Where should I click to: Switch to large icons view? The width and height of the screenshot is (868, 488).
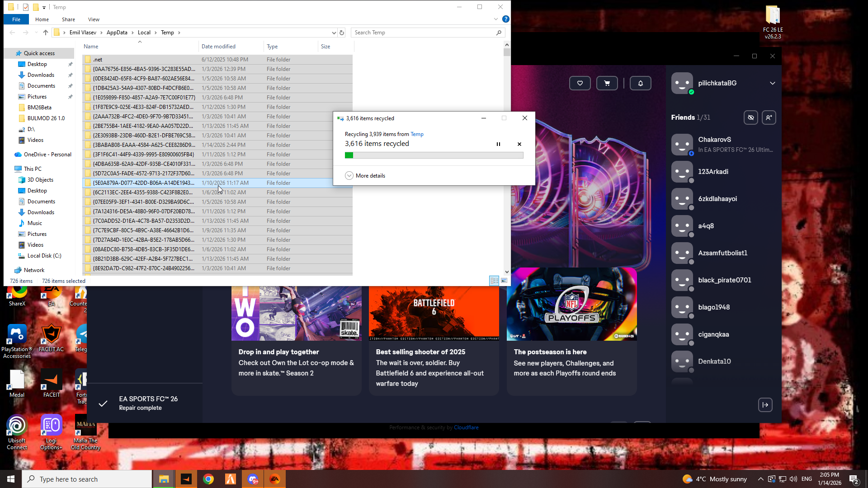click(504, 281)
